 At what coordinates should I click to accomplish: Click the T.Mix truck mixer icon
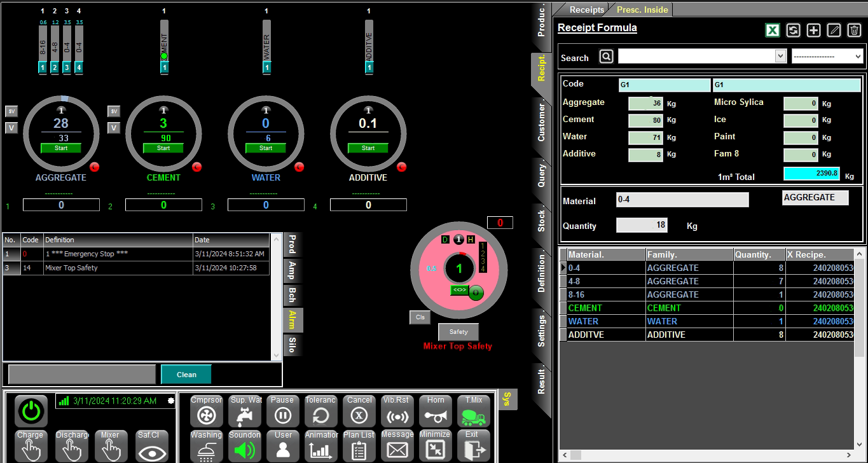[474, 411]
